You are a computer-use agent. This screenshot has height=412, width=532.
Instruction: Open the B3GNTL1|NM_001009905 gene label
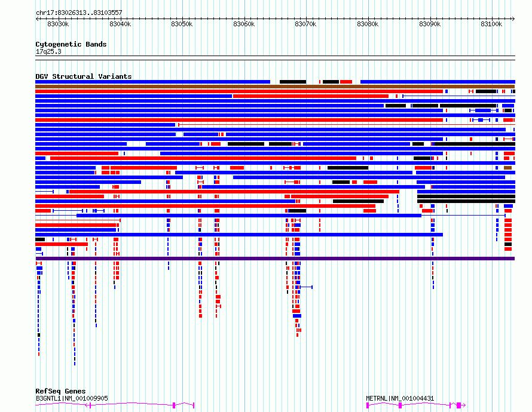pos(72,398)
